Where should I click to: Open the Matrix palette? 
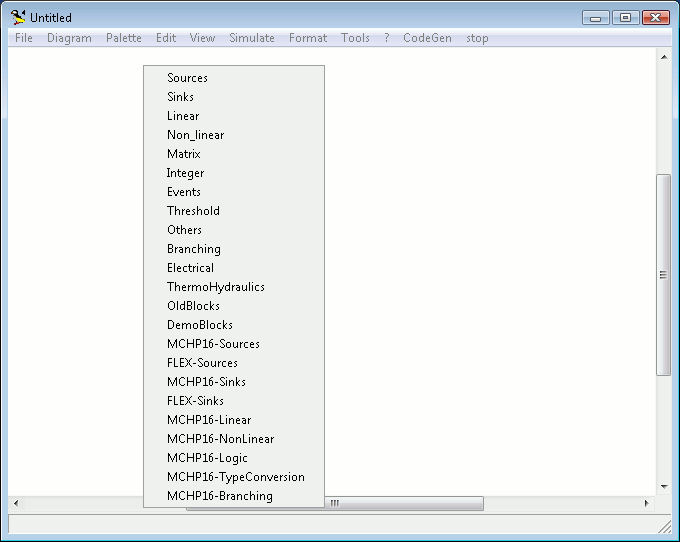tap(234, 154)
